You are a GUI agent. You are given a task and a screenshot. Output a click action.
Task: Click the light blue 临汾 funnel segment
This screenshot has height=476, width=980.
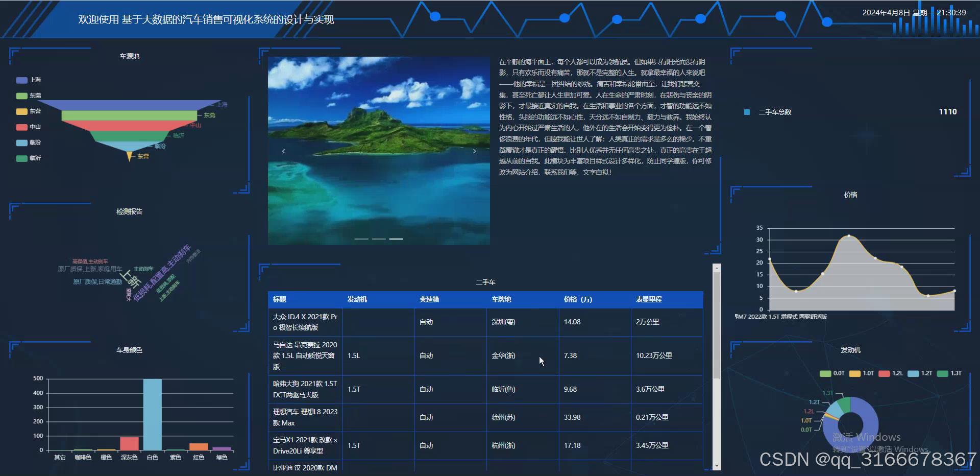point(130,146)
